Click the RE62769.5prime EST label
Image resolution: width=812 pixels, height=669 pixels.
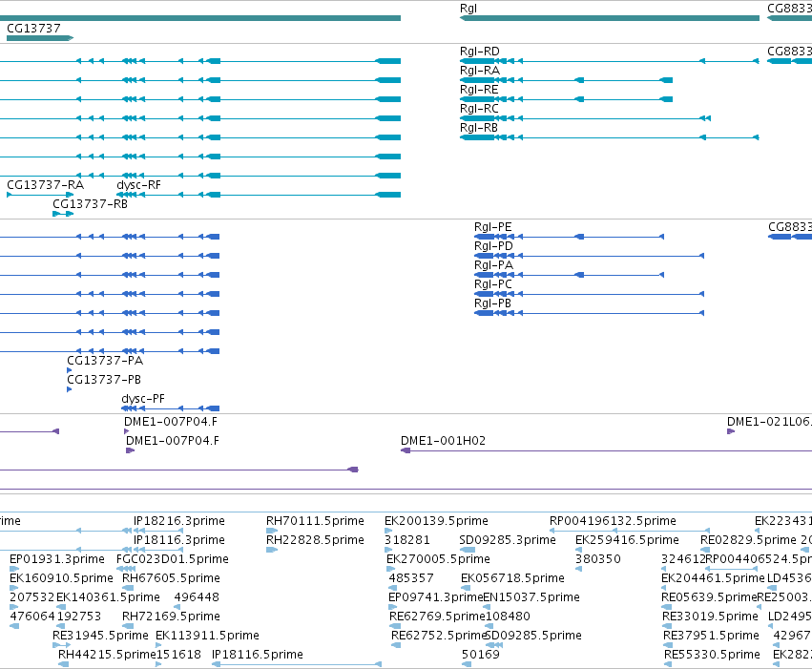[x=437, y=617]
